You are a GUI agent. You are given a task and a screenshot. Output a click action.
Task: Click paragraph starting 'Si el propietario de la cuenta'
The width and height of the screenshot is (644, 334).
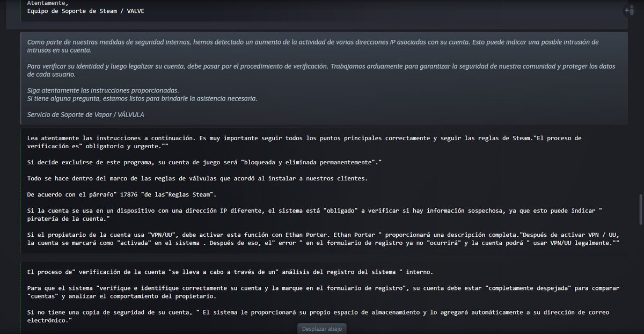(324, 239)
